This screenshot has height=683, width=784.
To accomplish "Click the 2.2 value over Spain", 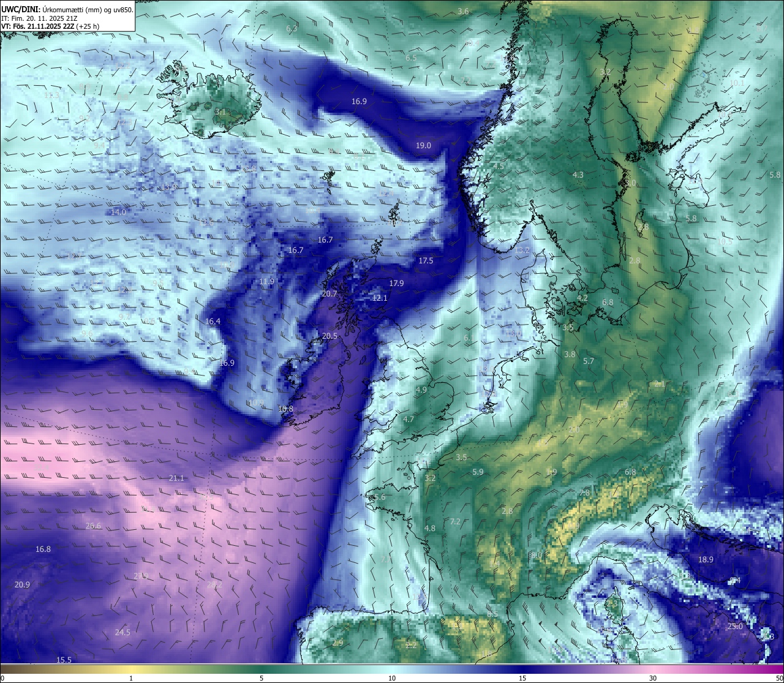I will point(411,646).
